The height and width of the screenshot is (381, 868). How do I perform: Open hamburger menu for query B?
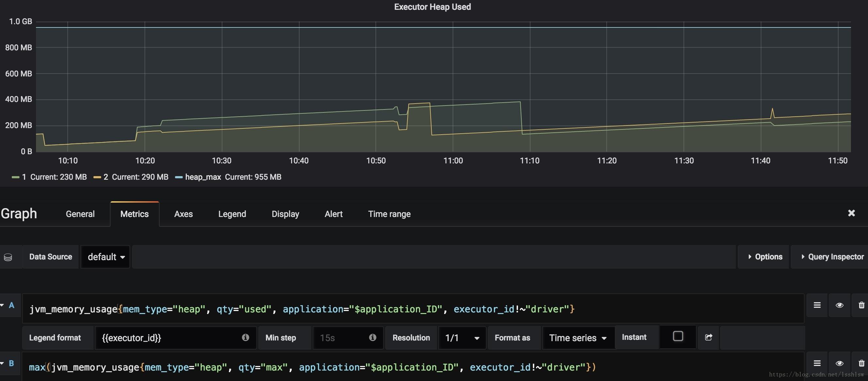817,363
